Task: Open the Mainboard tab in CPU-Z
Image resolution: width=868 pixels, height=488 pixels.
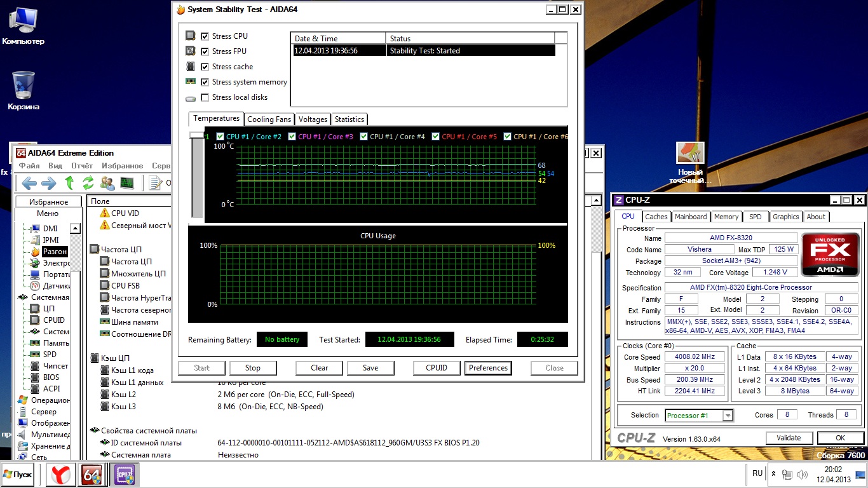Action: point(691,217)
